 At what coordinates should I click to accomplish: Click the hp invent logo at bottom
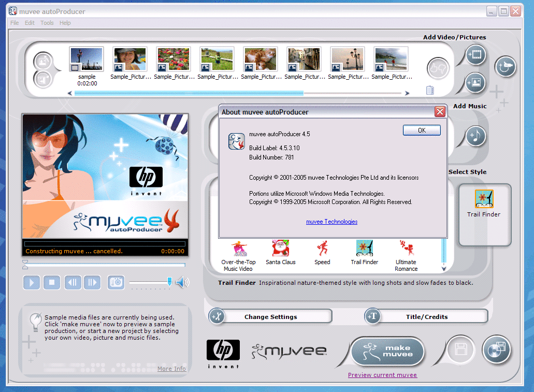223,354
